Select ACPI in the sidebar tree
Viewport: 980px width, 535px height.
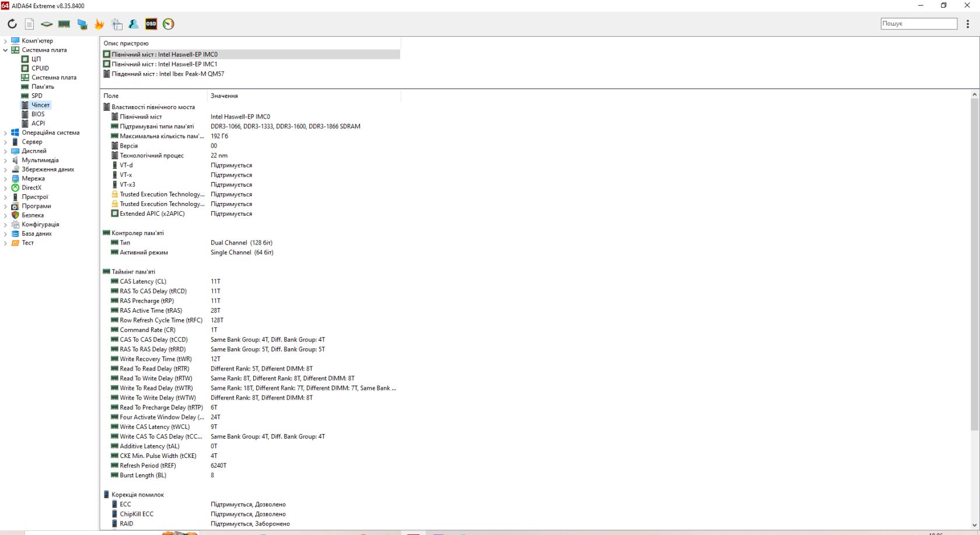[38, 123]
